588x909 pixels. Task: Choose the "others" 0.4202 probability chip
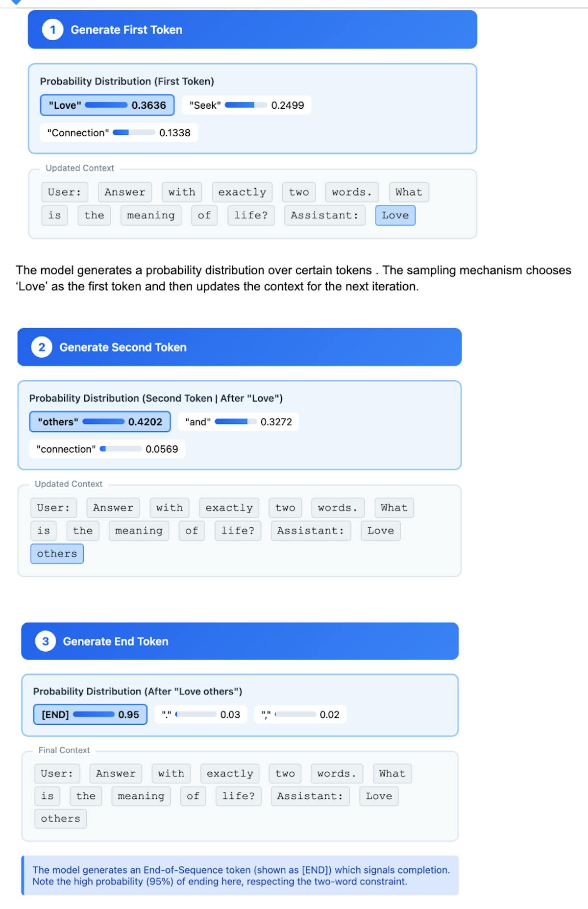point(99,422)
